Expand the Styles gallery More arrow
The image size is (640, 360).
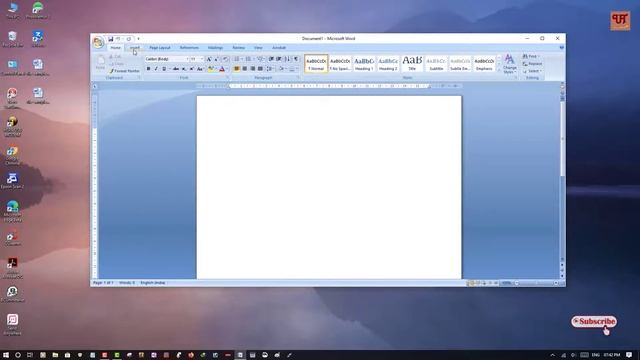pos(498,70)
